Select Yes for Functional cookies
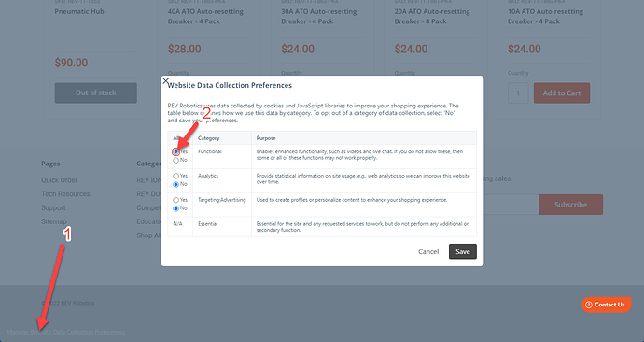644x342 pixels. [x=175, y=151]
